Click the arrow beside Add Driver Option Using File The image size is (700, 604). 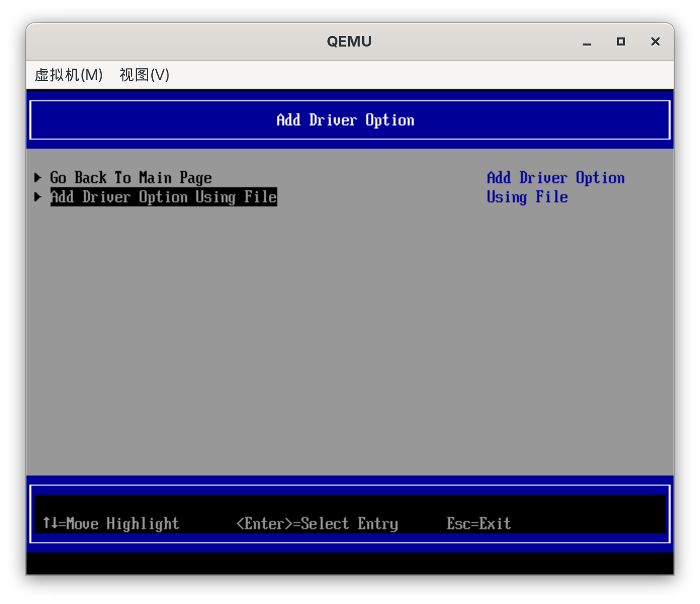tap(38, 197)
